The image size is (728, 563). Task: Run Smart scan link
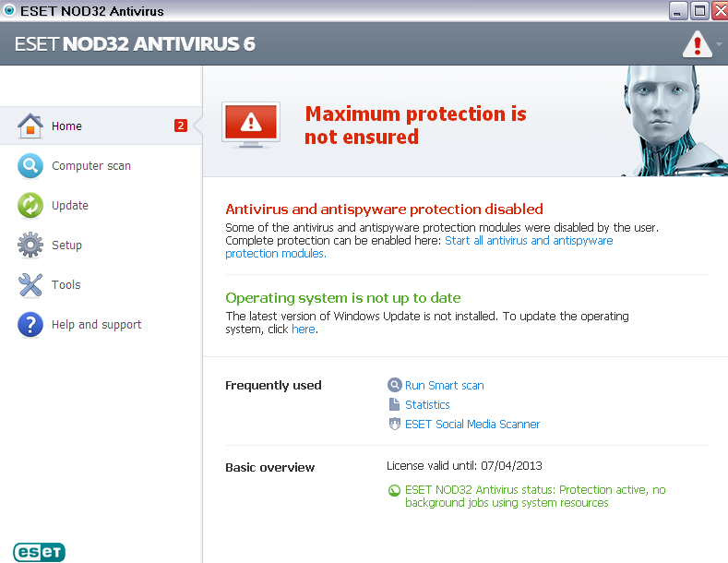pos(445,386)
